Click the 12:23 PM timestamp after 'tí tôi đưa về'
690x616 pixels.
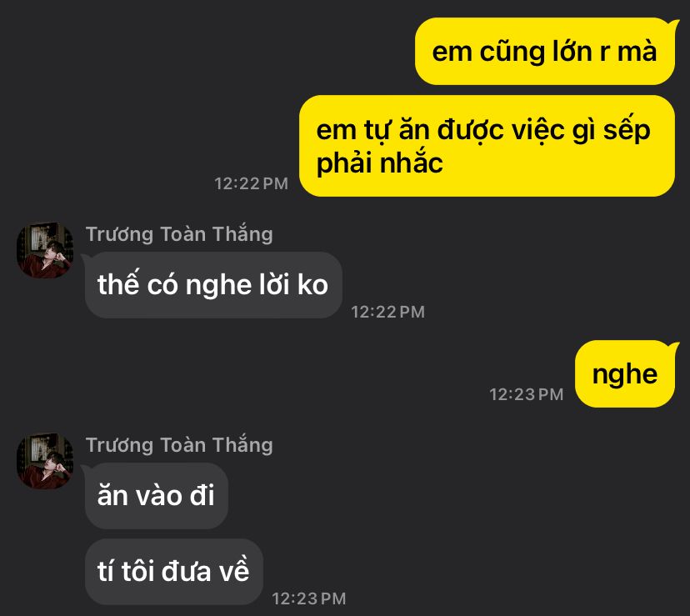(309, 598)
